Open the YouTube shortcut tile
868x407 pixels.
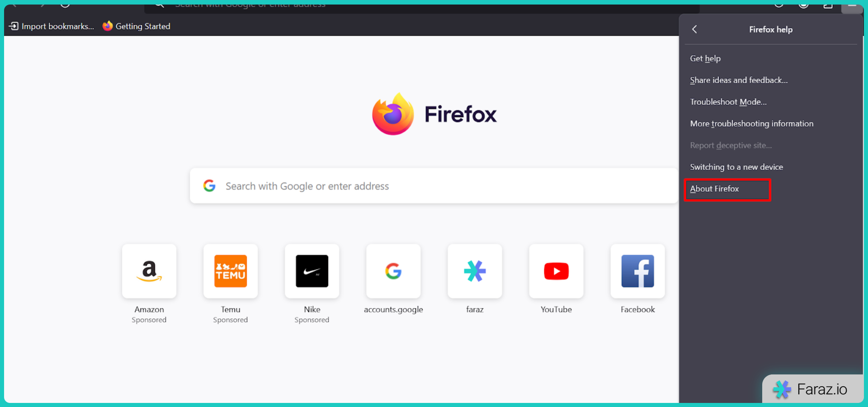coord(556,271)
